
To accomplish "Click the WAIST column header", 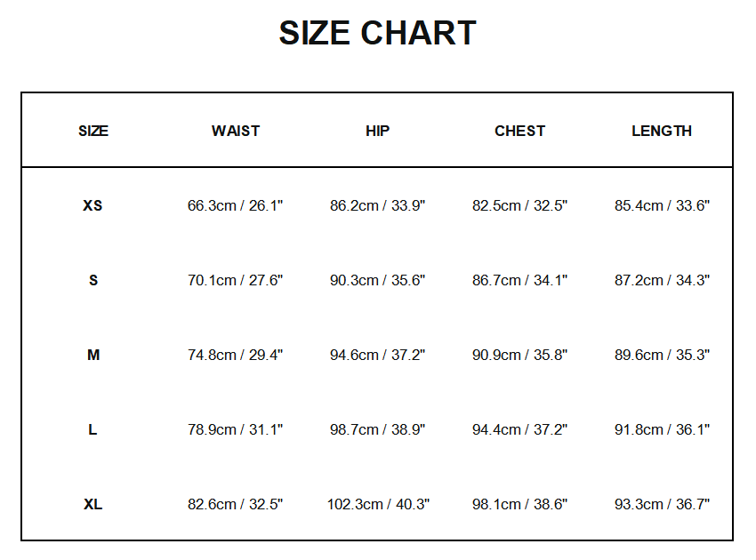I will [x=236, y=131].
